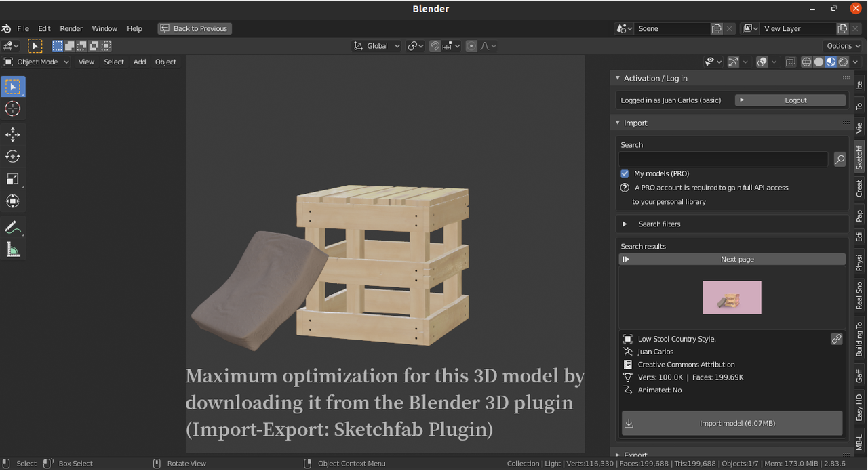868x471 pixels.
Task: Open the scene browse dropdown icon
Action: (624, 28)
